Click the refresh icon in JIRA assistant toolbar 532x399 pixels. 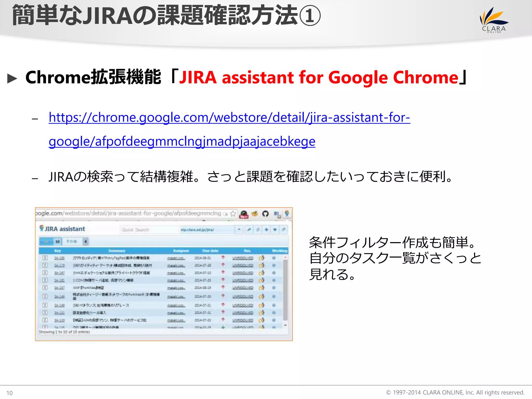click(x=258, y=230)
